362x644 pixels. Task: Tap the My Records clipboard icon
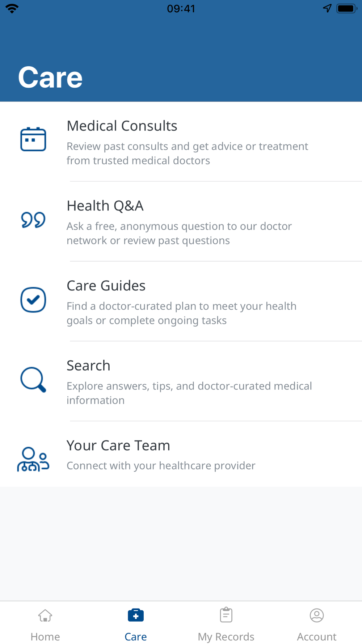click(226, 615)
